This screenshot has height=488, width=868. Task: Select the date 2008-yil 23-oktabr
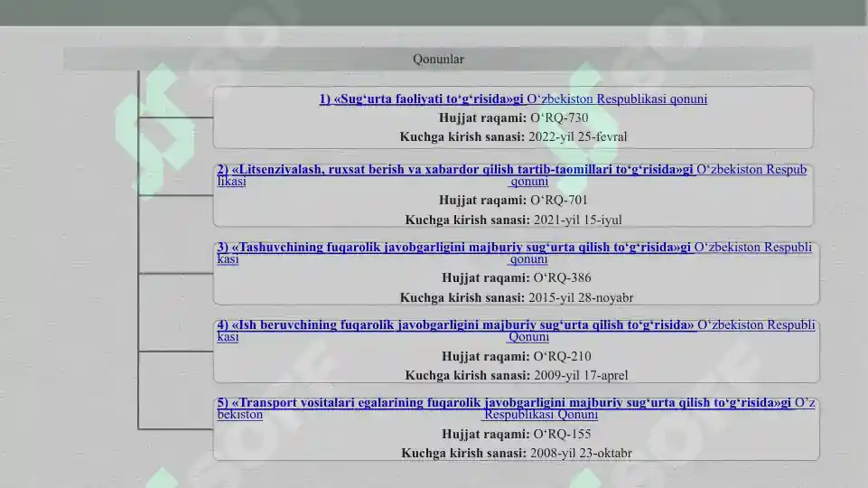581,453
